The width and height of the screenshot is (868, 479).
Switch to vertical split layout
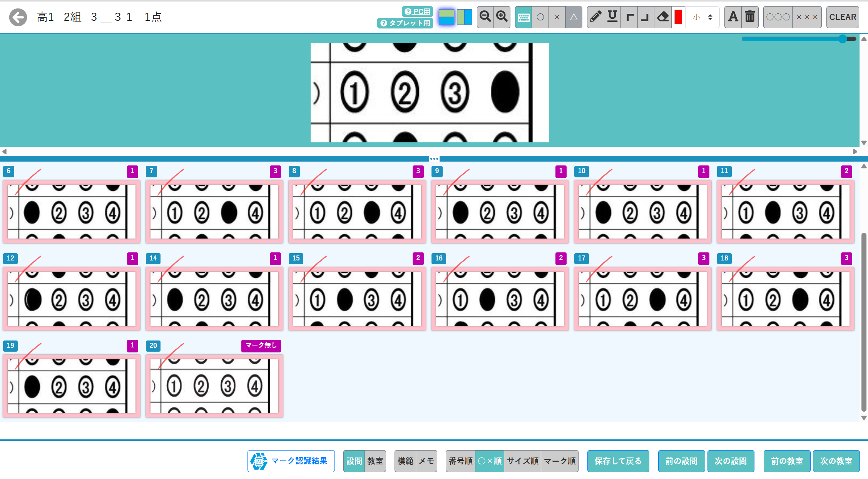(x=465, y=17)
